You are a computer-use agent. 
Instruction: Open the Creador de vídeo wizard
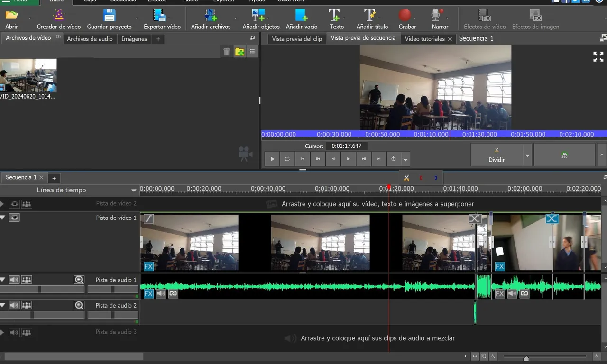pyautogui.click(x=59, y=19)
